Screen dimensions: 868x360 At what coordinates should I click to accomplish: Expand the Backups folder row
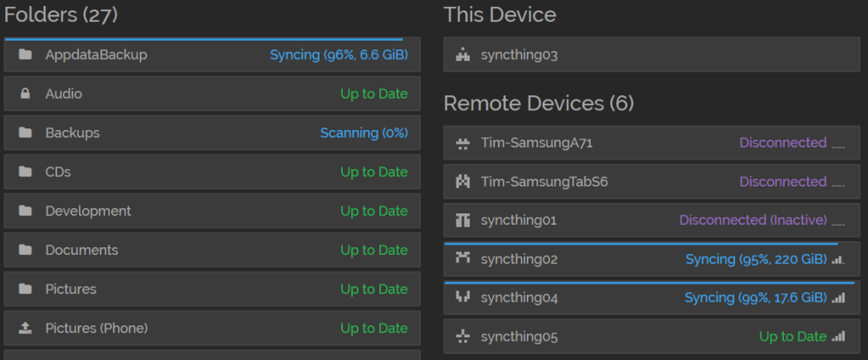212,133
